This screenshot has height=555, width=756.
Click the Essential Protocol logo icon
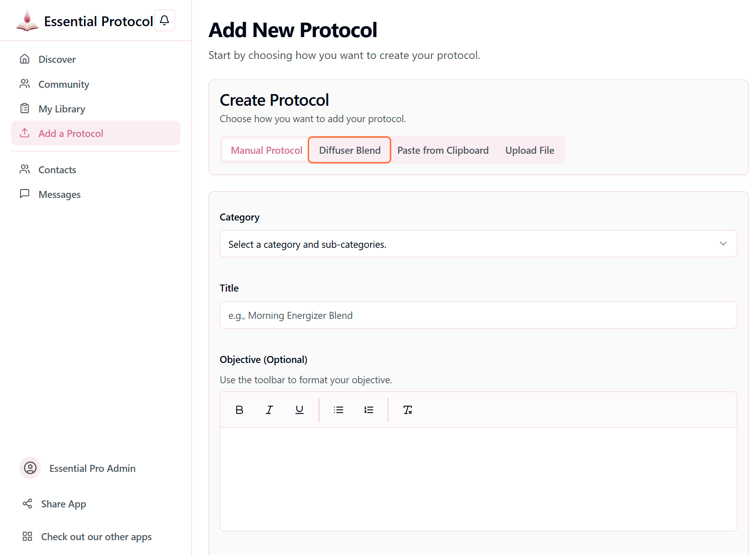tap(27, 21)
